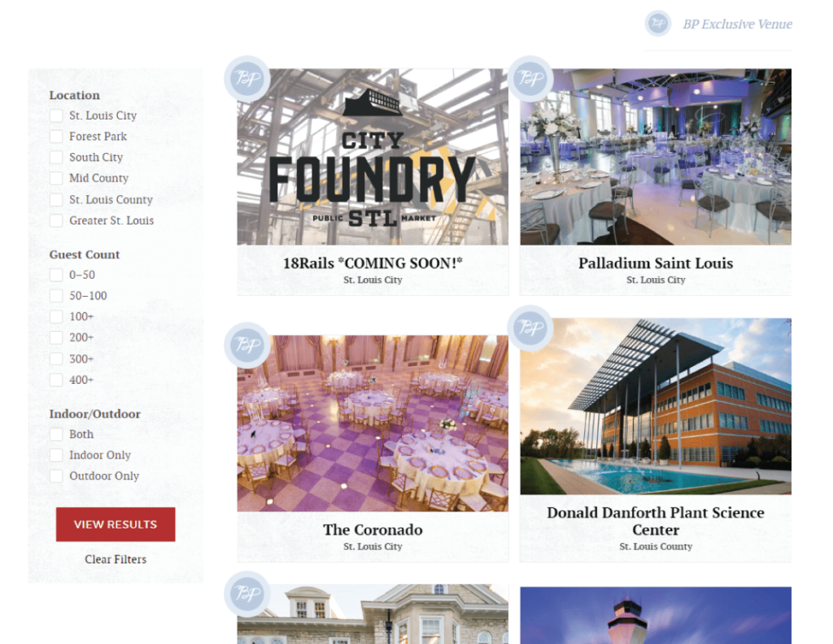Click BP badge on Donald Danforth card
The height and width of the screenshot is (644, 833).
coord(530,329)
